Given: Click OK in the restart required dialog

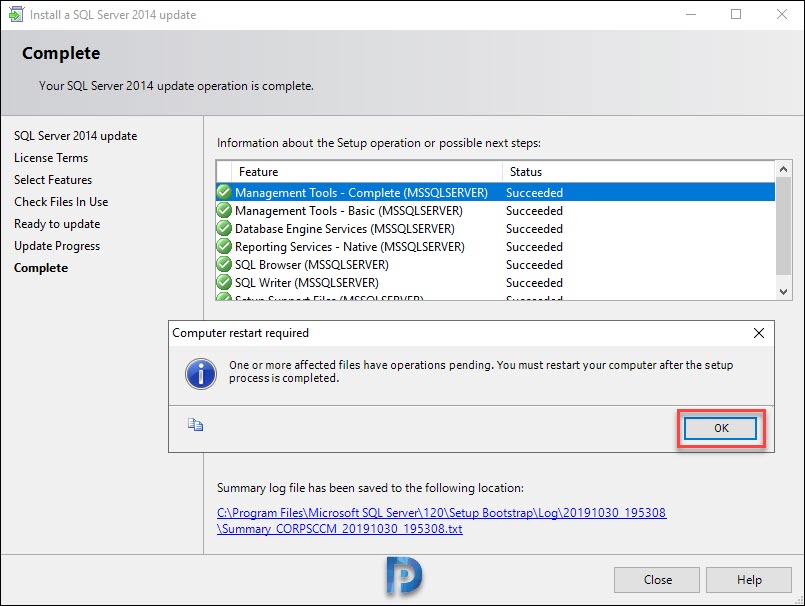Looking at the screenshot, I should (720, 428).
